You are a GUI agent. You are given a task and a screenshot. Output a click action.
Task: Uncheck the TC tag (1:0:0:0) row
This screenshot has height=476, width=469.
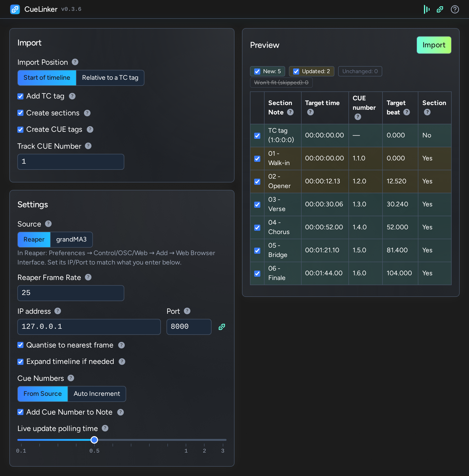257,136
